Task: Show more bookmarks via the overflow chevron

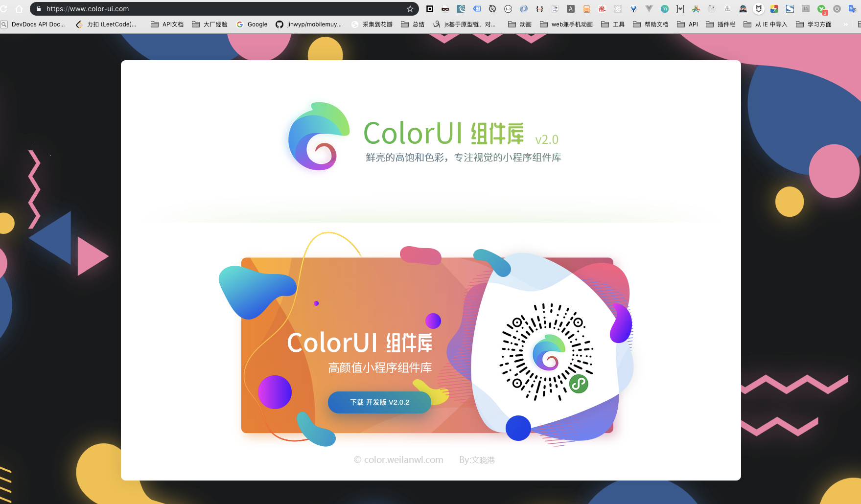Action: click(x=845, y=24)
